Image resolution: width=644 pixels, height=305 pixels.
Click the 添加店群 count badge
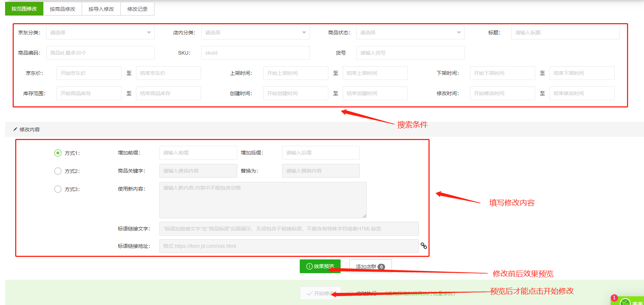pyautogui.click(x=381, y=267)
